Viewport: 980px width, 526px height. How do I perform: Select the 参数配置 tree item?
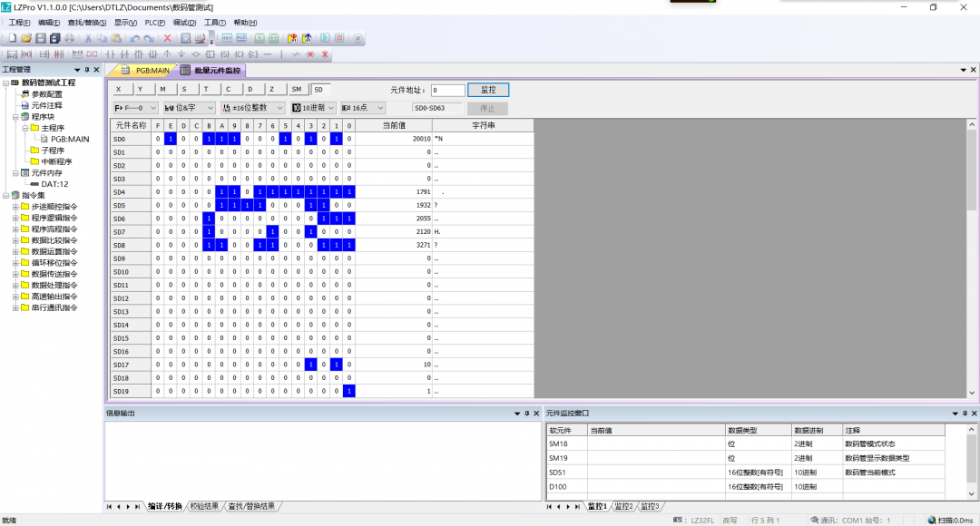[46, 94]
